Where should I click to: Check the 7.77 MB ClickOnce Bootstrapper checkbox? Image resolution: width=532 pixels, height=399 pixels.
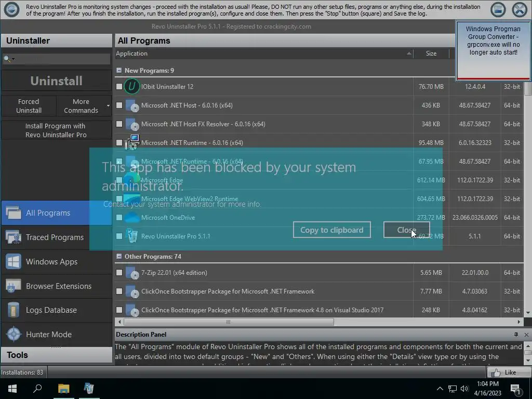pos(119,291)
